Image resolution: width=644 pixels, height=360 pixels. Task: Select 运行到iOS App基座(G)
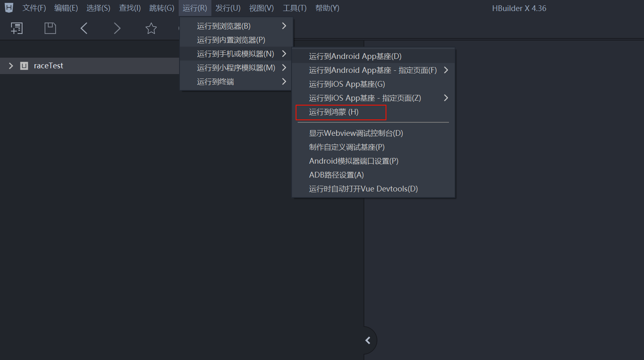347,84
